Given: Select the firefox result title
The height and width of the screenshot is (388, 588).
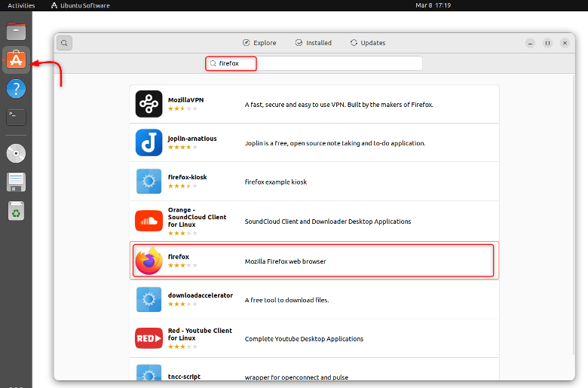Looking at the screenshot, I should point(178,257).
